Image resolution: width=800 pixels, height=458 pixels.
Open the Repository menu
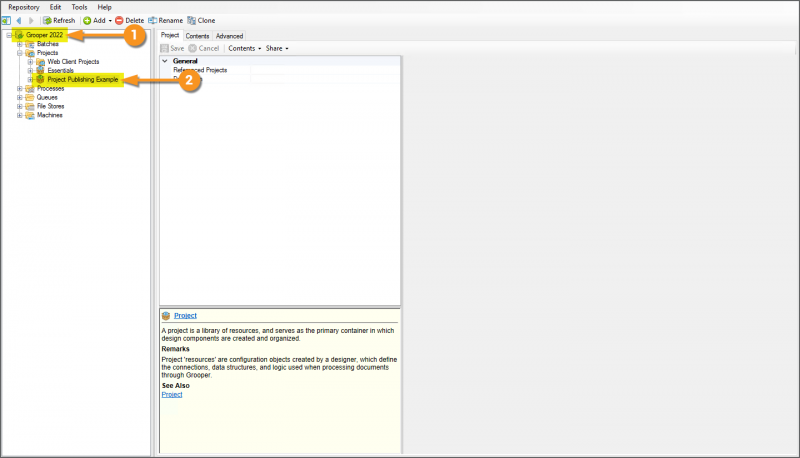23,7
